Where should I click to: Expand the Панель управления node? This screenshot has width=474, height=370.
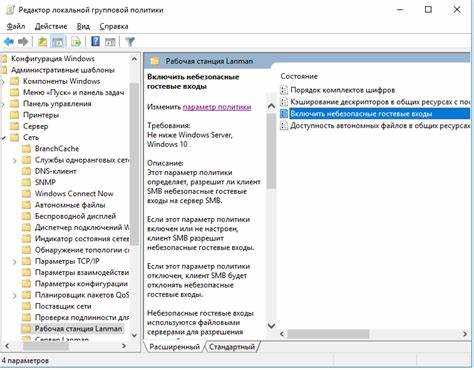pyautogui.click(x=3, y=104)
